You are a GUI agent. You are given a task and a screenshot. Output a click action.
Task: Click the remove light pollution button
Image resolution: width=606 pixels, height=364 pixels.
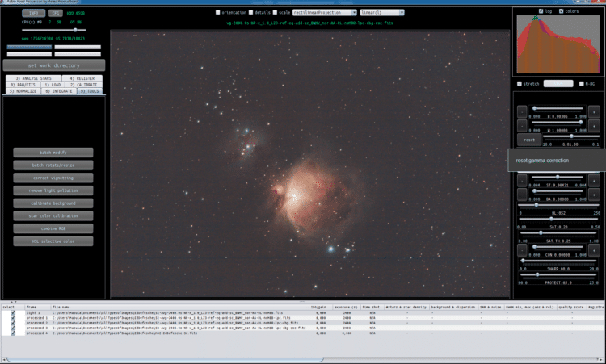(x=53, y=190)
